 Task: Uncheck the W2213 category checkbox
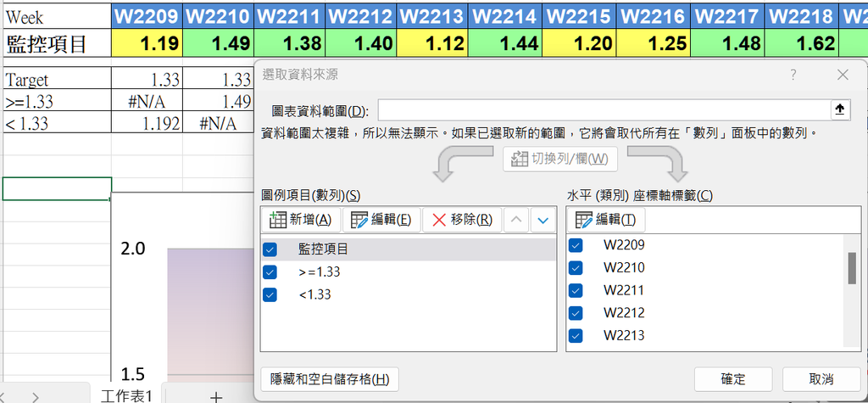tap(576, 335)
